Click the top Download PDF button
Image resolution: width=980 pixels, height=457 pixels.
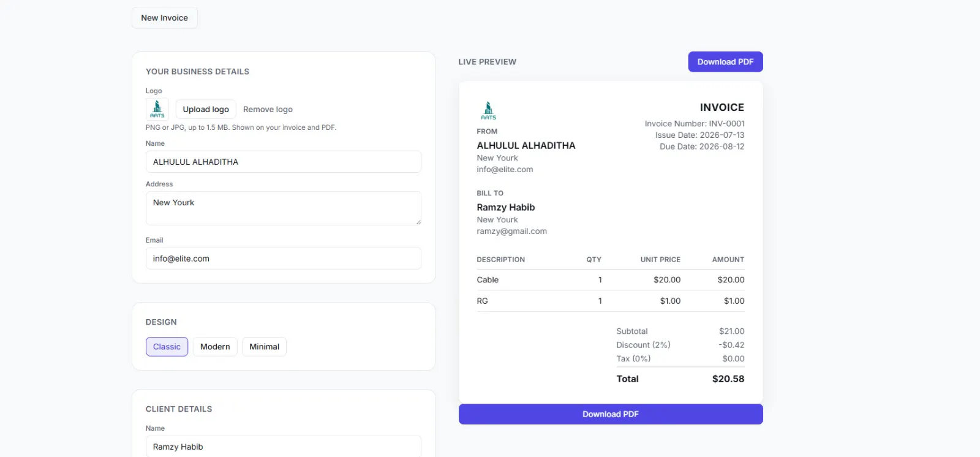(725, 62)
